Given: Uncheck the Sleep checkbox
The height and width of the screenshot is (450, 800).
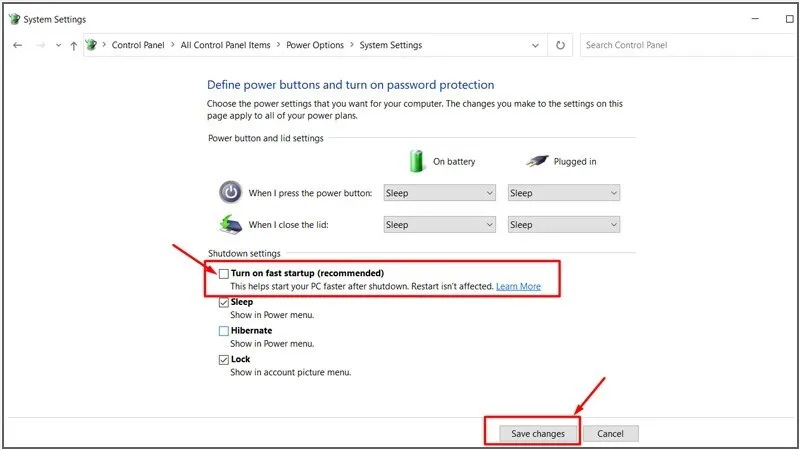Looking at the screenshot, I should (224, 302).
